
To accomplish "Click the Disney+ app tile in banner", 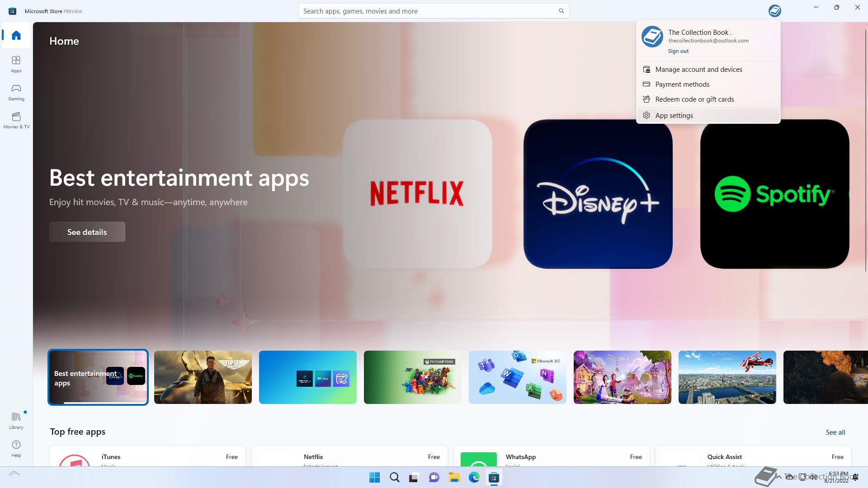I will 598,194.
